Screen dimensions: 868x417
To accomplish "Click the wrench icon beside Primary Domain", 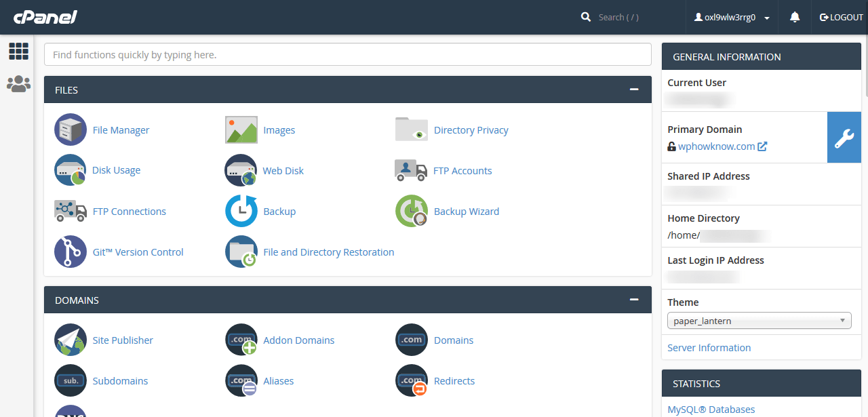I will [844, 138].
